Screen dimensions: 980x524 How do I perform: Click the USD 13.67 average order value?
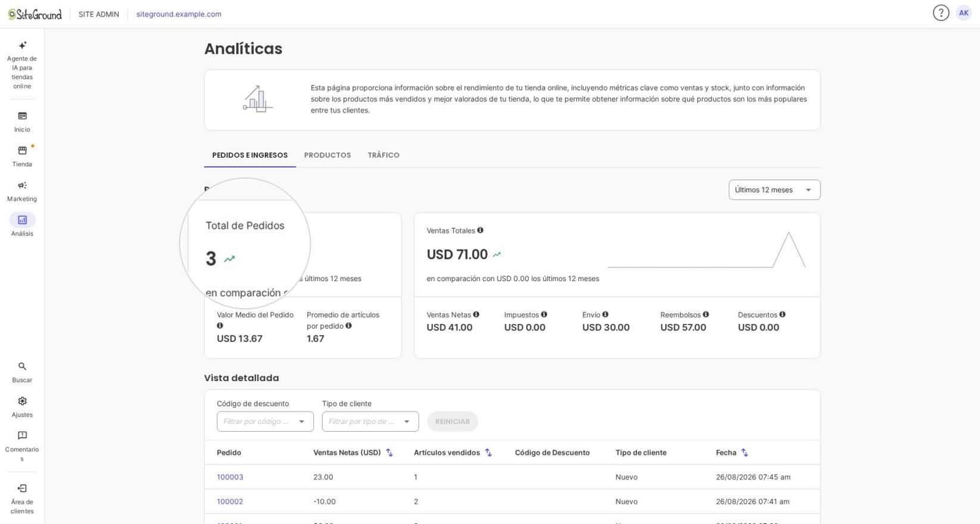(239, 339)
